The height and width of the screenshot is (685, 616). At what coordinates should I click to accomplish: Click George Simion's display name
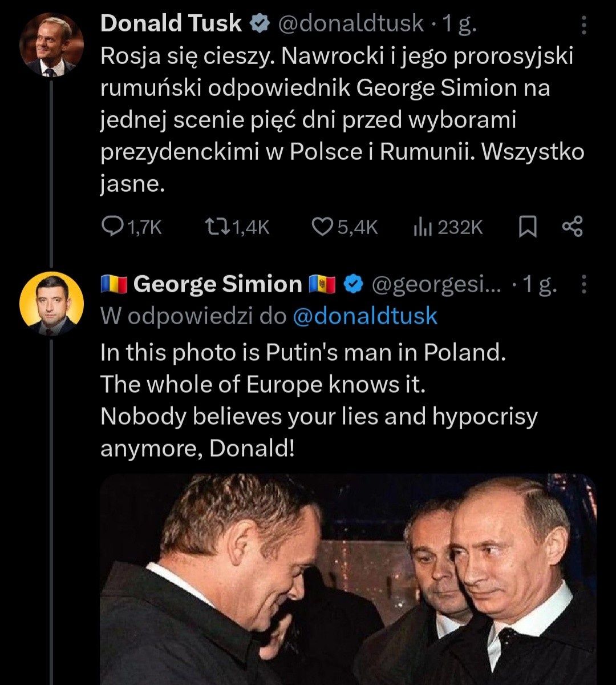coord(217,284)
